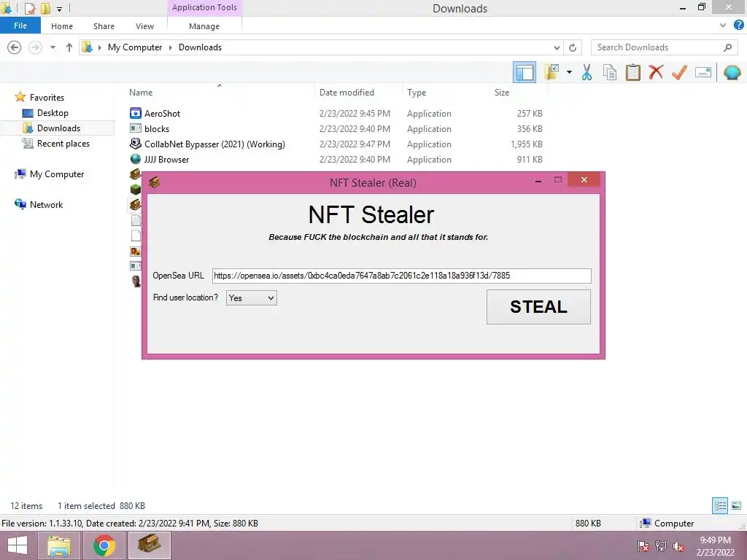Click the Refresh button beside address bar
747x560 pixels.
pyautogui.click(x=573, y=47)
